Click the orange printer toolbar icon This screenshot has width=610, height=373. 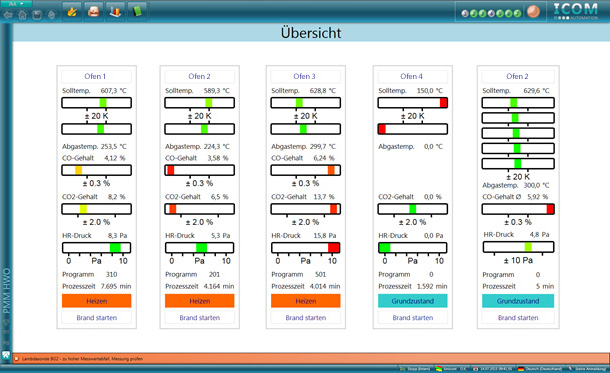coord(94,11)
